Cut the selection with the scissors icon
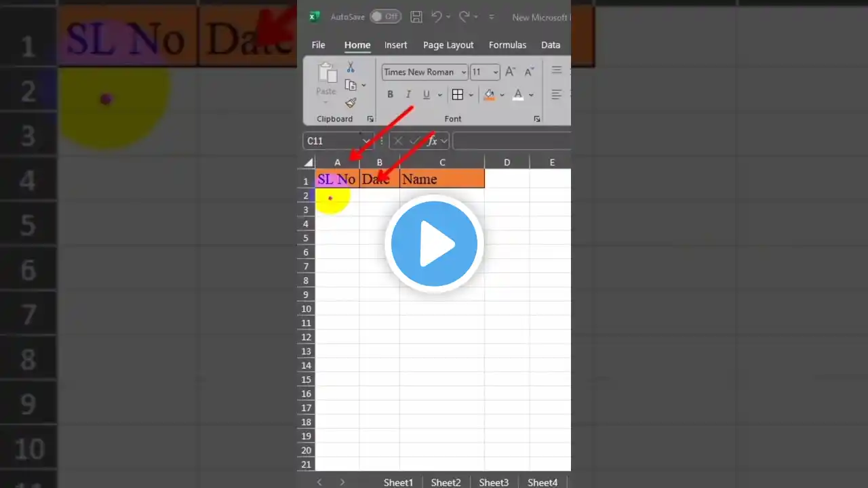Viewport: 868px width, 488px height. 351,67
